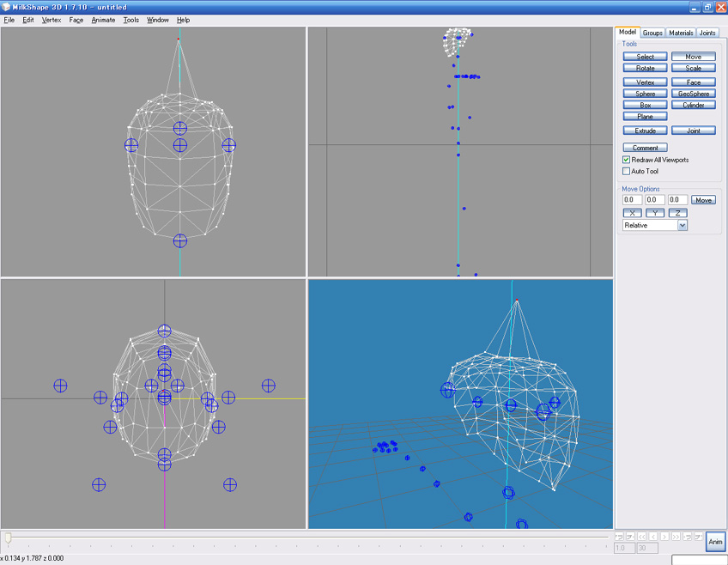
Task: Toggle the Y axis button
Action: coord(655,213)
